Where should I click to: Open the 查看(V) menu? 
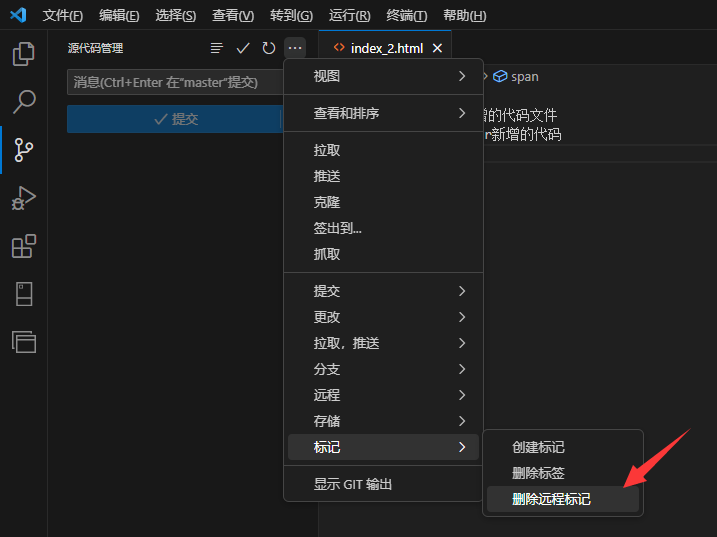(233, 16)
